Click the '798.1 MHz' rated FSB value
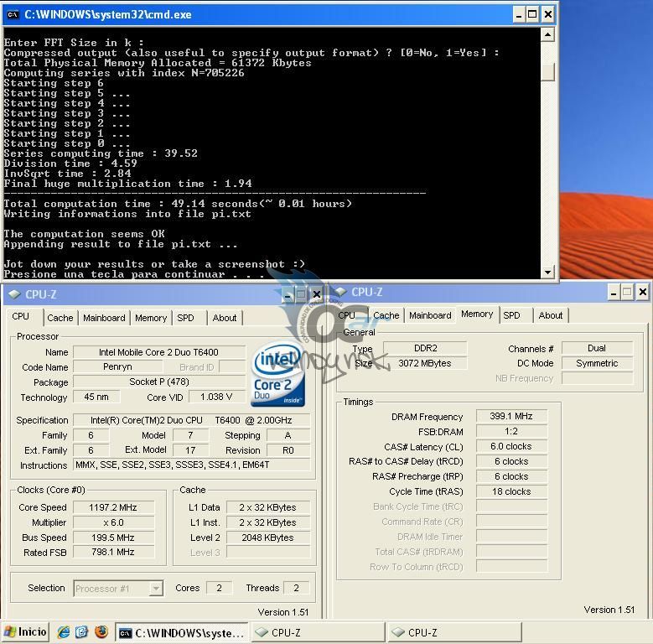This screenshot has width=653, height=644. (113, 553)
